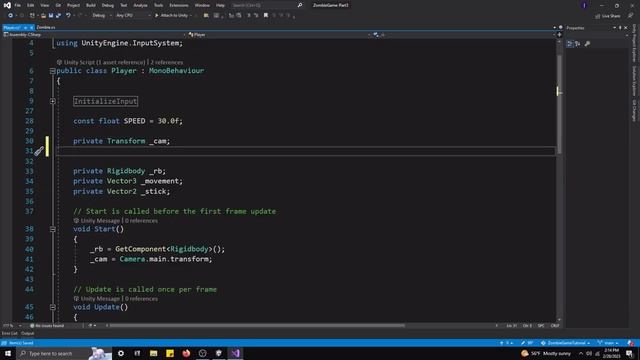640x360 pixels.
Task: Click the vertical scrollbar thumb in editor
Action: pyautogui.click(x=559, y=104)
